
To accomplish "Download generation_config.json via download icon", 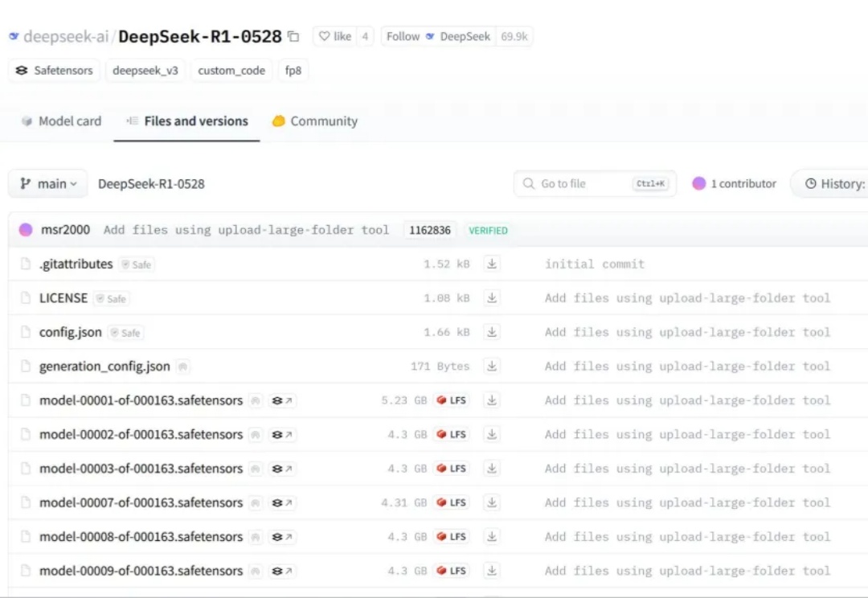I will [x=492, y=366].
